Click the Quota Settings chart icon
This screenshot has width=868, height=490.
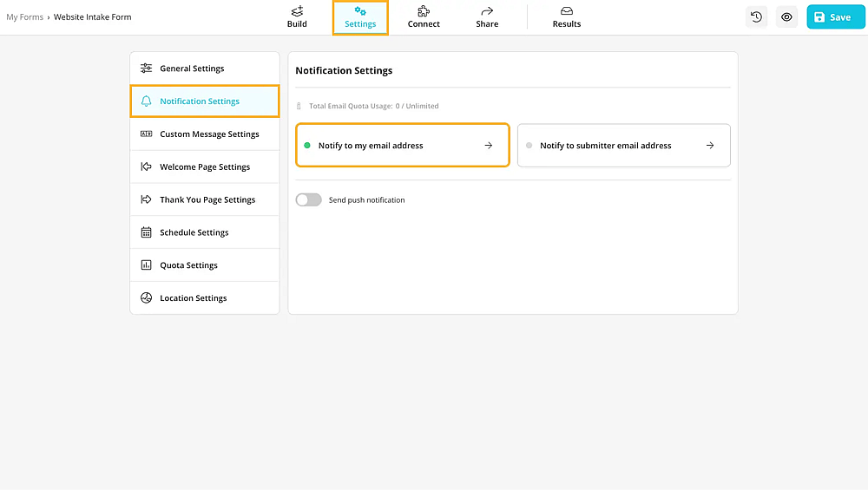point(146,265)
